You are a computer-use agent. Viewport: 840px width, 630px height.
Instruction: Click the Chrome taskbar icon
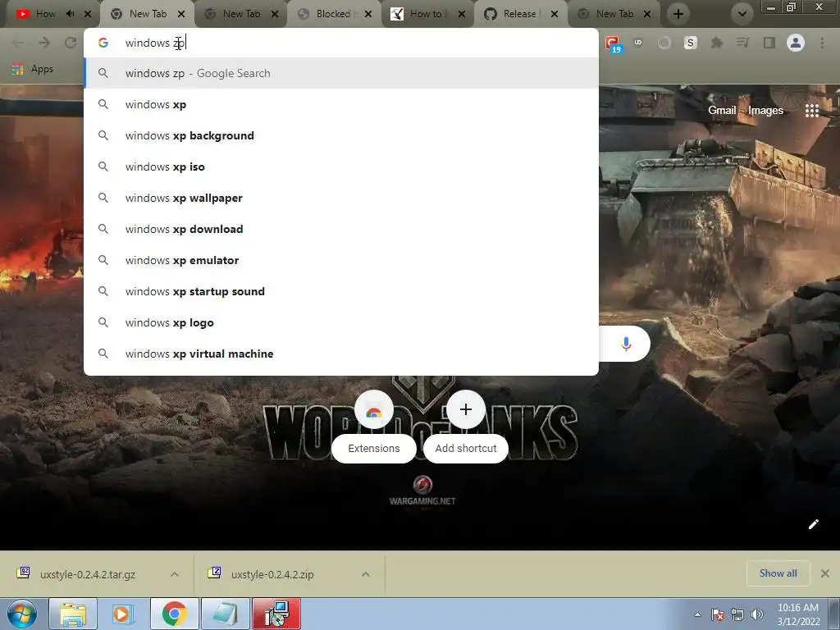(x=174, y=614)
